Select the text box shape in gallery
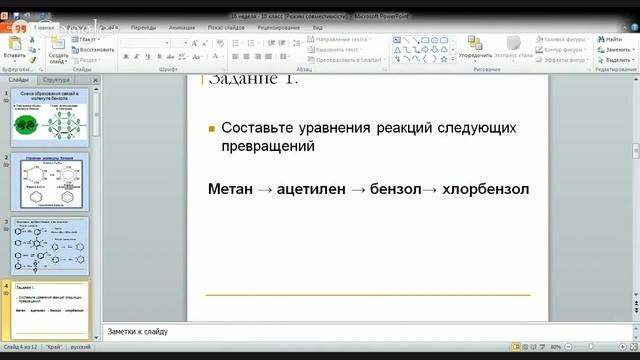 [x=397, y=40]
